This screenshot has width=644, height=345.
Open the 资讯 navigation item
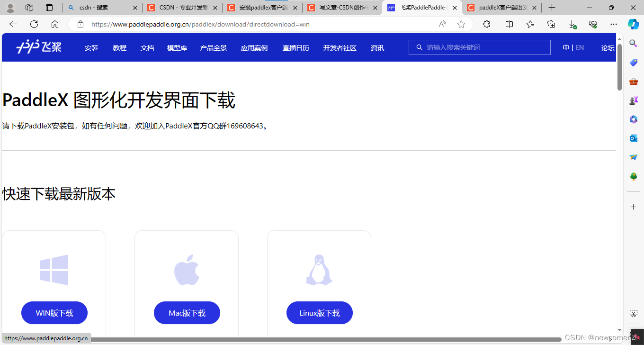(x=377, y=48)
